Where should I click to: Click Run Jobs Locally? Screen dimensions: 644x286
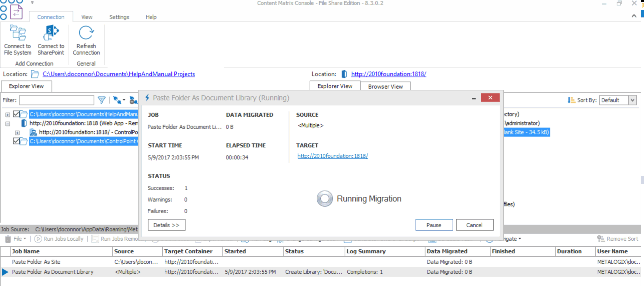pos(59,239)
